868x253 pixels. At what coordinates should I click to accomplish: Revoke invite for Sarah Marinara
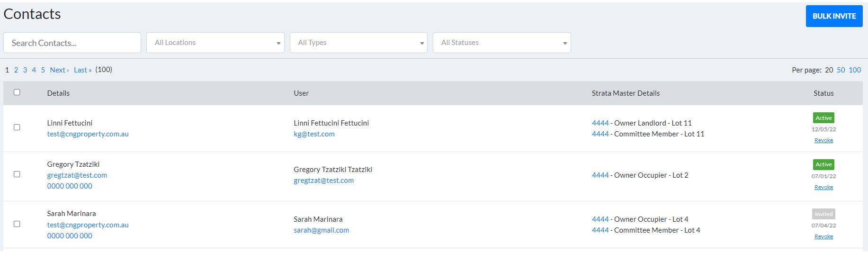pyautogui.click(x=823, y=236)
